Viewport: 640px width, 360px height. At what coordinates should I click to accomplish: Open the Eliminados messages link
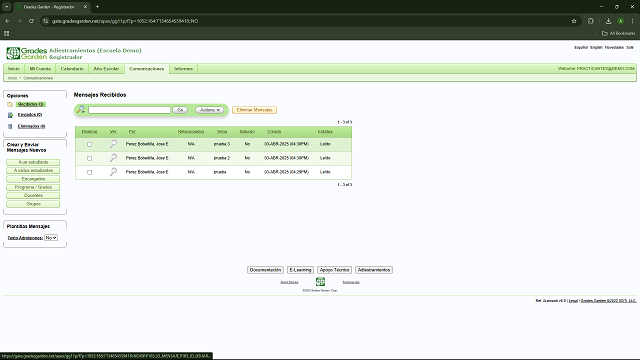(31, 126)
